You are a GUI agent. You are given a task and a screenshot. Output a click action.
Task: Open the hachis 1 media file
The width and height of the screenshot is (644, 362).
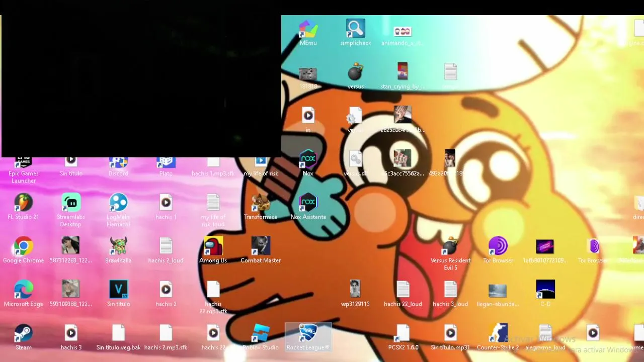point(166,207)
